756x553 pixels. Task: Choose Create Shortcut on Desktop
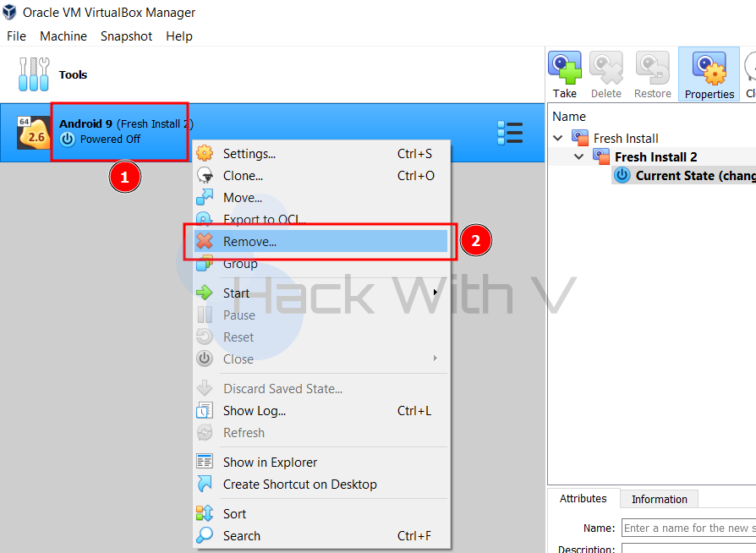320,484
